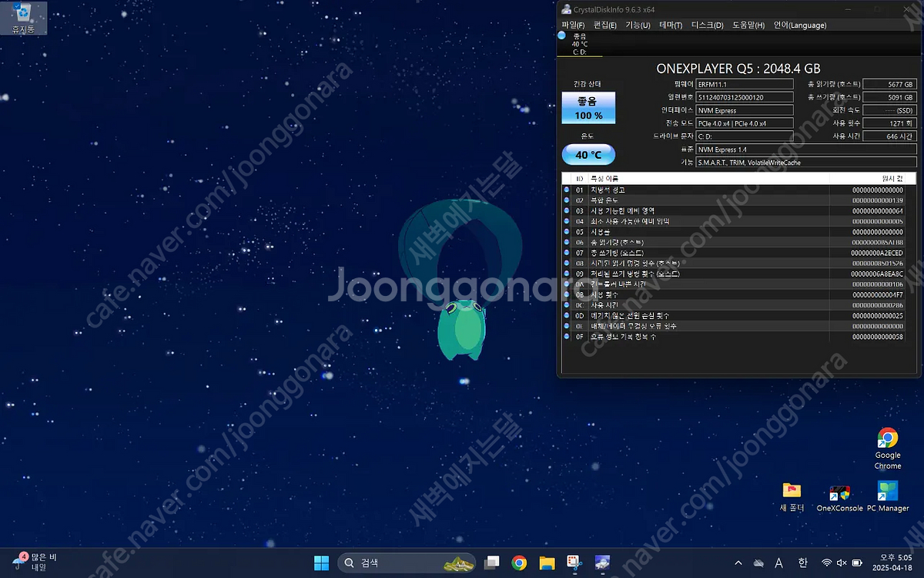Open the Google Chrome desktop shortcut

click(x=887, y=449)
